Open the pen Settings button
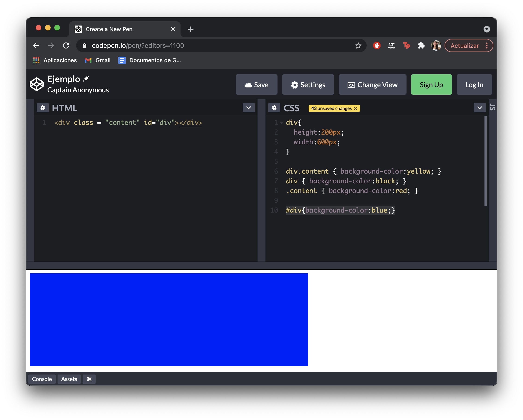This screenshot has height=420, width=523. (x=308, y=84)
